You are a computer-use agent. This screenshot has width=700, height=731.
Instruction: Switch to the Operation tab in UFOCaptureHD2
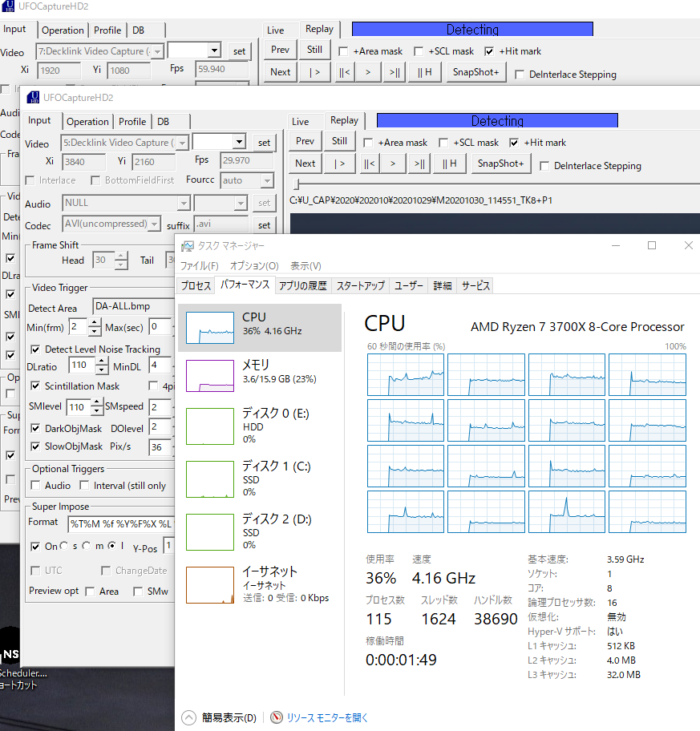coord(88,121)
